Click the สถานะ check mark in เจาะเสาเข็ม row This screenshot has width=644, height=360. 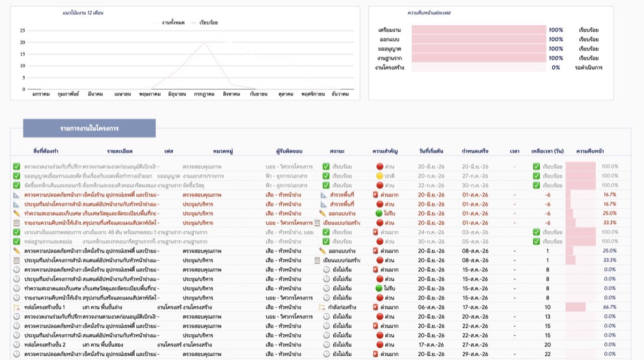[x=326, y=232]
